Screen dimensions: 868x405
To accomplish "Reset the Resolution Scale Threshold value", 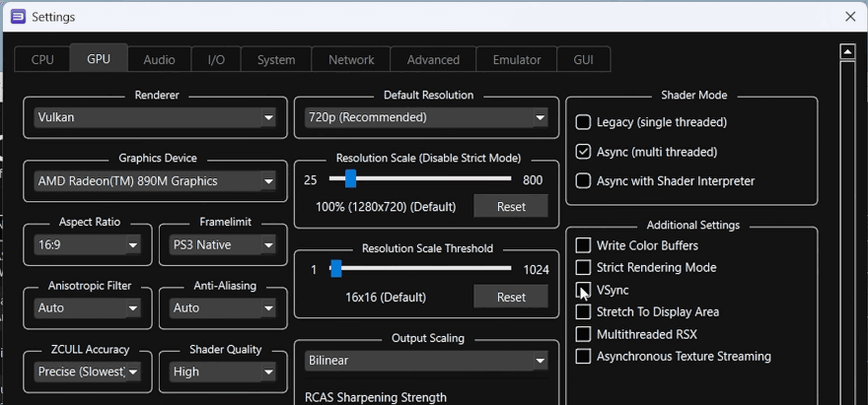I will [511, 298].
